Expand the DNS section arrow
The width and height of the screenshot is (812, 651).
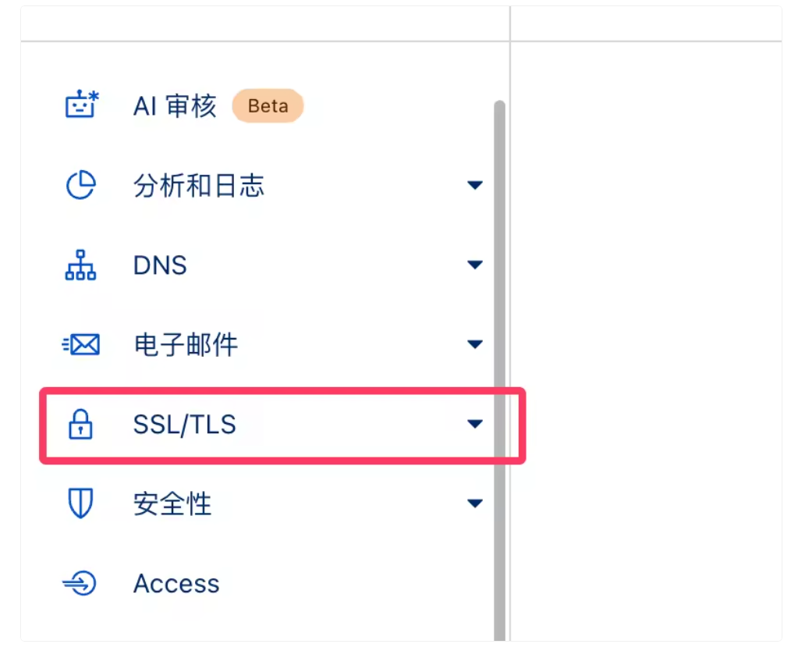pyautogui.click(x=474, y=265)
